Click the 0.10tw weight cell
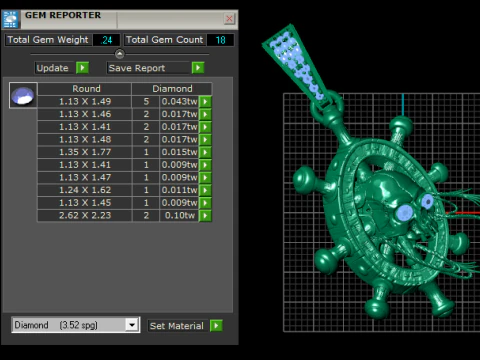This screenshot has height=360, width=480. tap(179, 215)
